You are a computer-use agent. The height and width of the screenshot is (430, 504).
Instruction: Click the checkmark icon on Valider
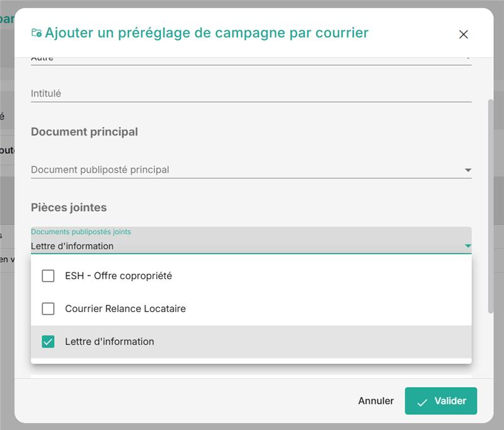pyautogui.click(x=422, y=402)
